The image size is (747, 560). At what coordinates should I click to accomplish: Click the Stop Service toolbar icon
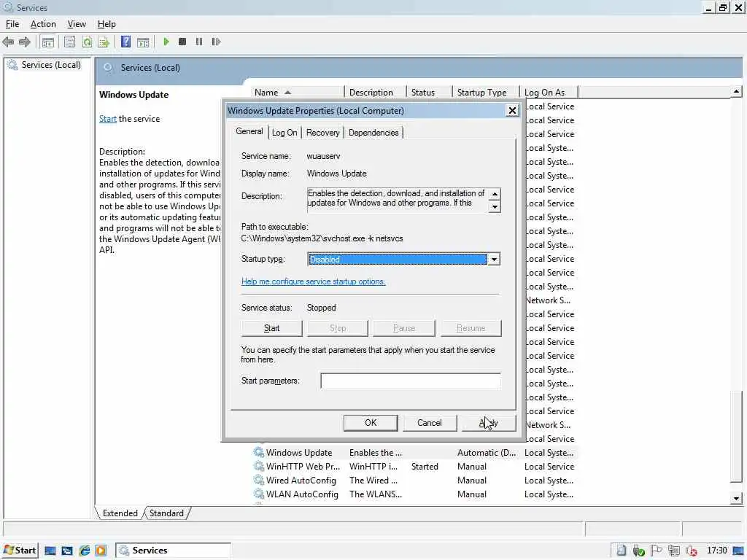(182, 42)
